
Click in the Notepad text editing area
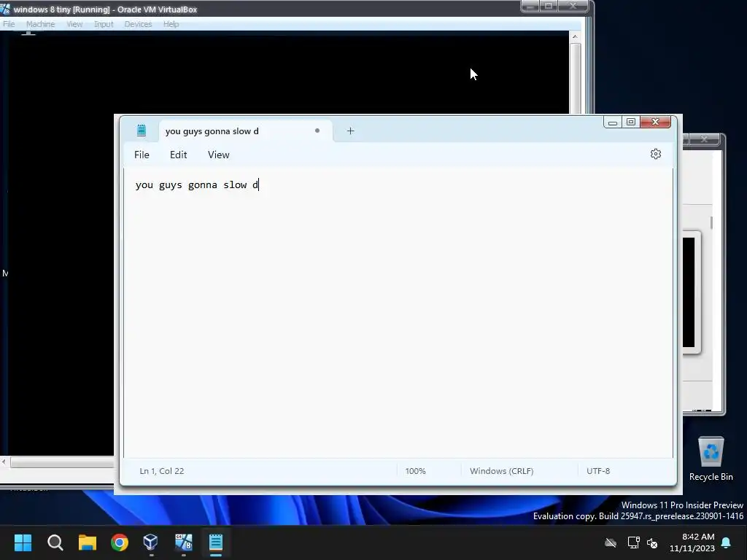pyautogui.click(x=398, y=314)
